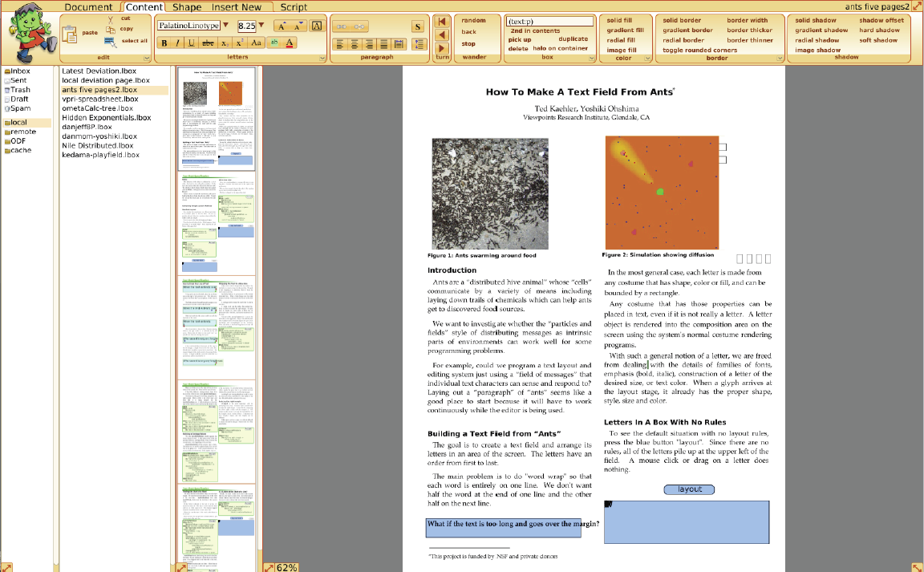Click the blue layout button

689,489
